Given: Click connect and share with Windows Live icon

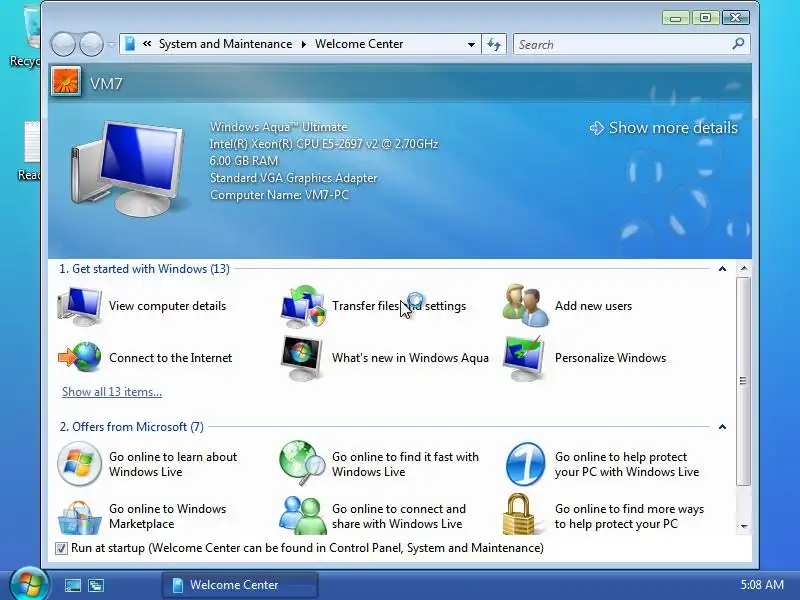Looking at the screenshot, I should coord(302,515).
